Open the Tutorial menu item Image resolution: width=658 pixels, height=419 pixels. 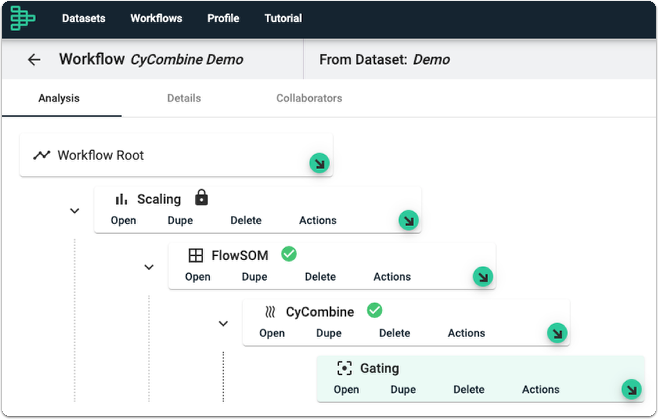(283, 18)
